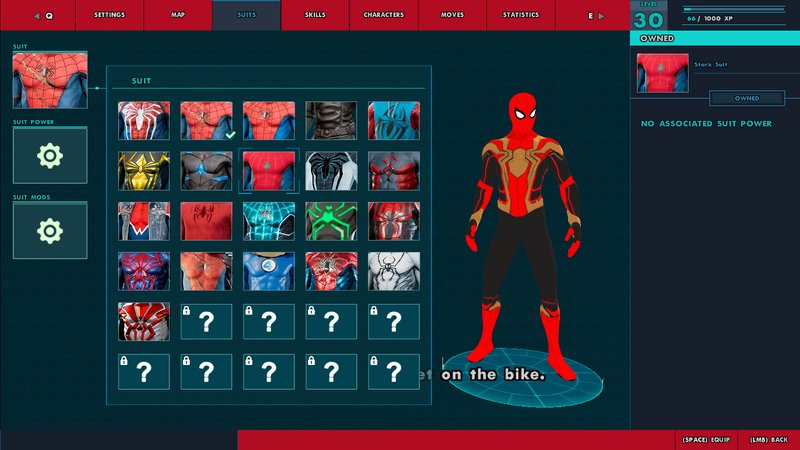Switch to the Characters tab
800x450 pixels.
(384, 15)
